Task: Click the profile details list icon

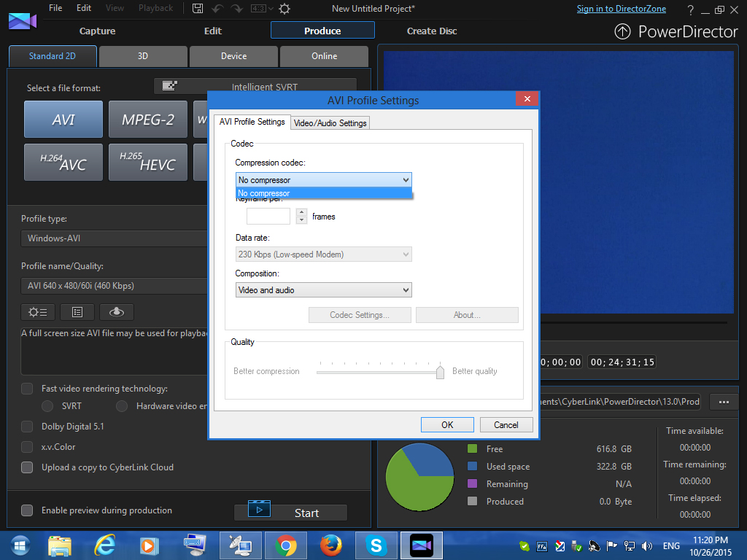Action: 77,312
